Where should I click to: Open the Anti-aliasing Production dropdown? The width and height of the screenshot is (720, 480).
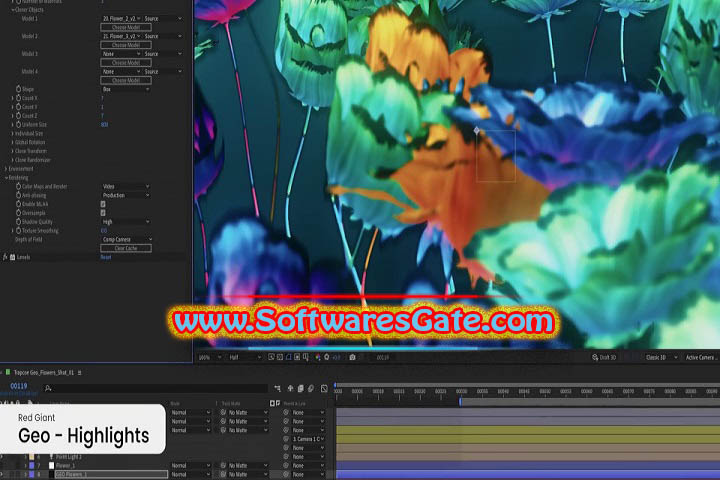[x=126, y=195]
